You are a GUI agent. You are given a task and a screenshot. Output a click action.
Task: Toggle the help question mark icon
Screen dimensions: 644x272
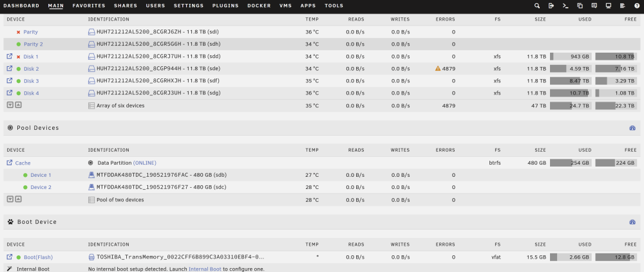pyautogui.click(x=637, y=6)
